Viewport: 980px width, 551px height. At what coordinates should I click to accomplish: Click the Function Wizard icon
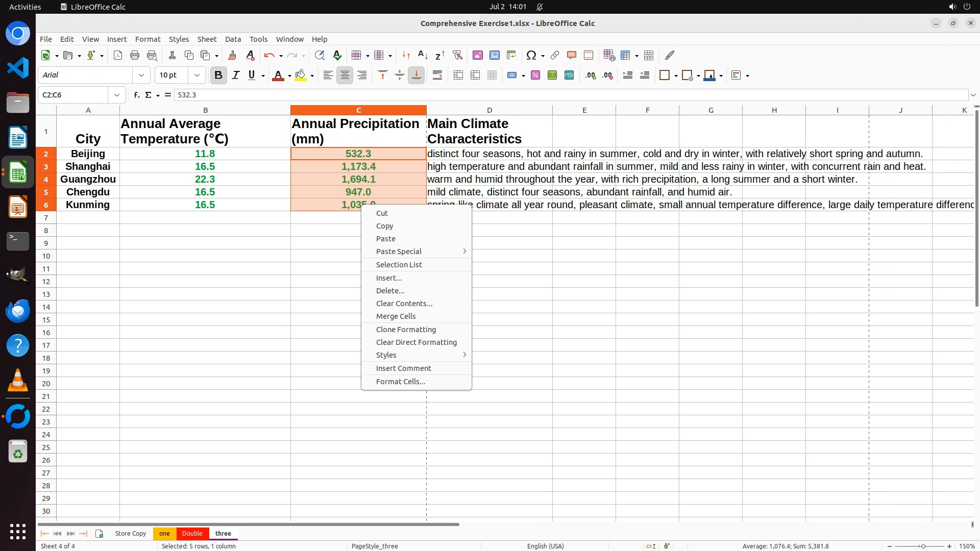pyautogui.click(x=136, y=95)
